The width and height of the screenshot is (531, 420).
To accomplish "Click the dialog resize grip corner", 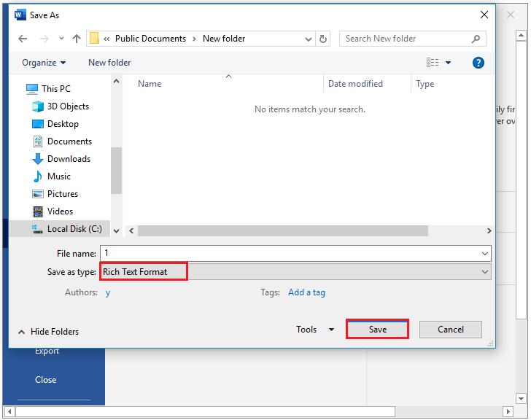I will point(490,344).
